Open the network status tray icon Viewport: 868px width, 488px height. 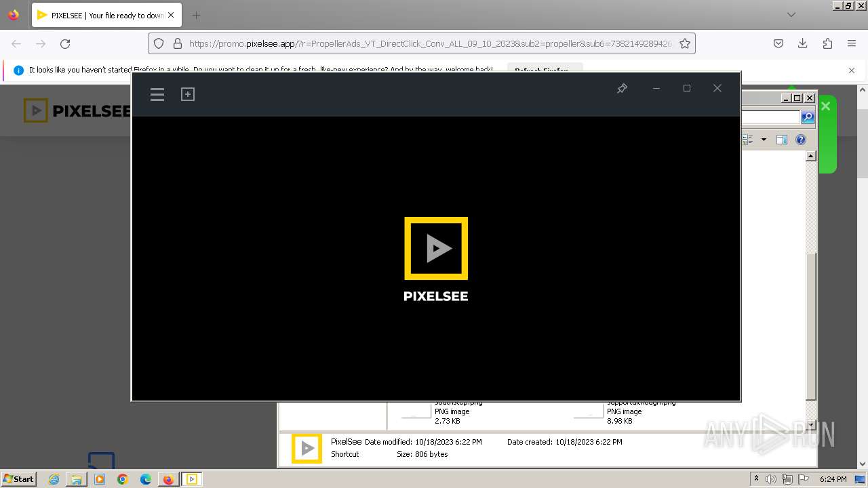coord(787,479)
